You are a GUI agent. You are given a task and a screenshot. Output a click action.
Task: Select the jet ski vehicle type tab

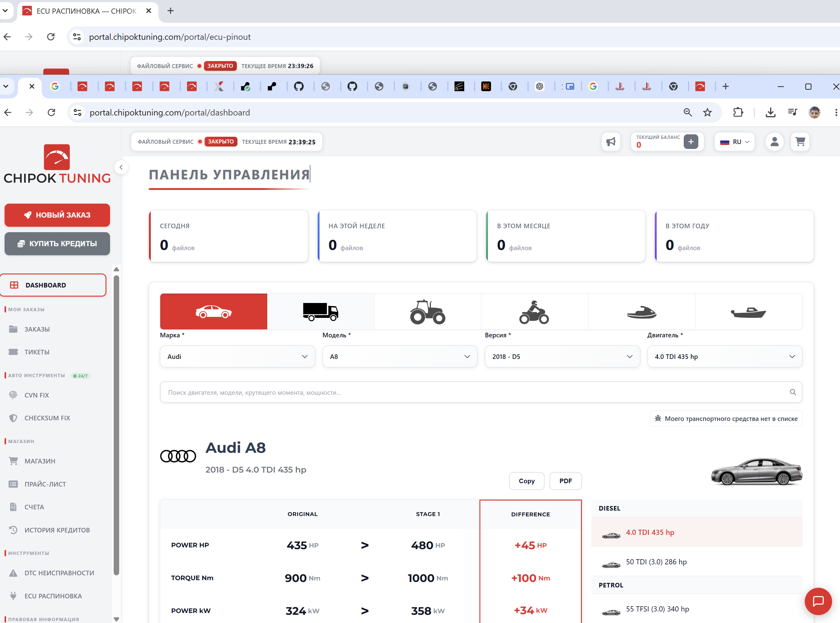point(641,311)
